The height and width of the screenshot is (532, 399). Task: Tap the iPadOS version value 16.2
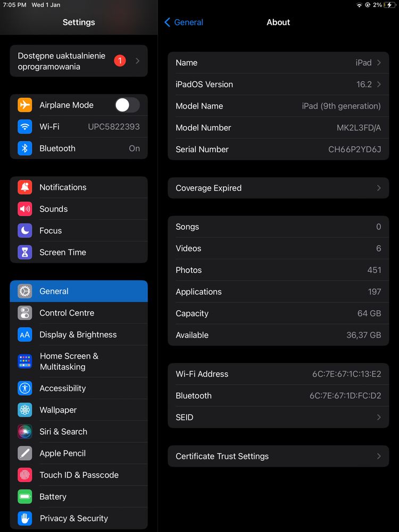364,84
